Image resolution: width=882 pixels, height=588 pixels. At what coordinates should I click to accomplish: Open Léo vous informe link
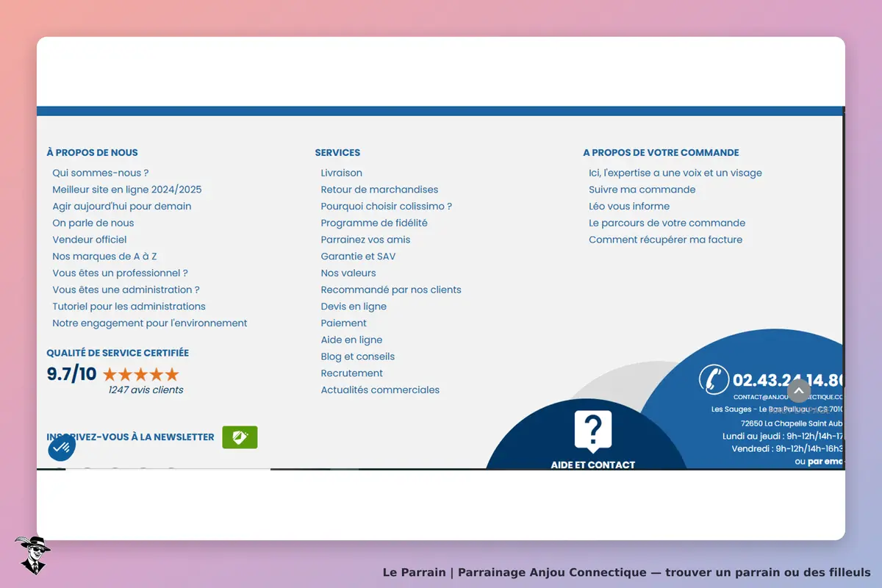click(x=629, y=207)
